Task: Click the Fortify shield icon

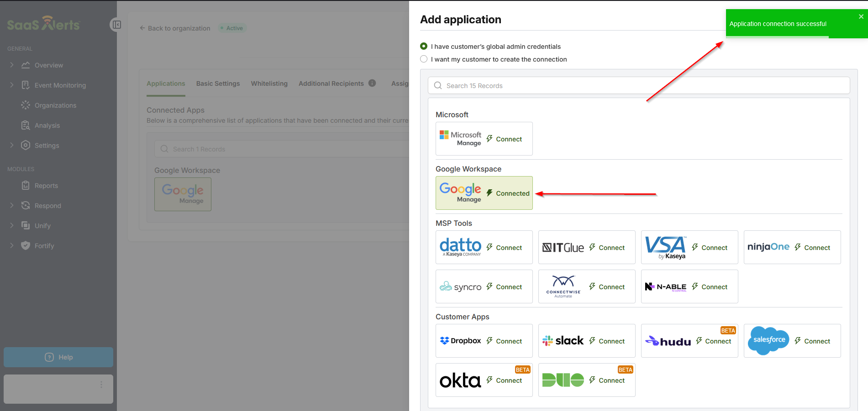Action: (26, 246)
